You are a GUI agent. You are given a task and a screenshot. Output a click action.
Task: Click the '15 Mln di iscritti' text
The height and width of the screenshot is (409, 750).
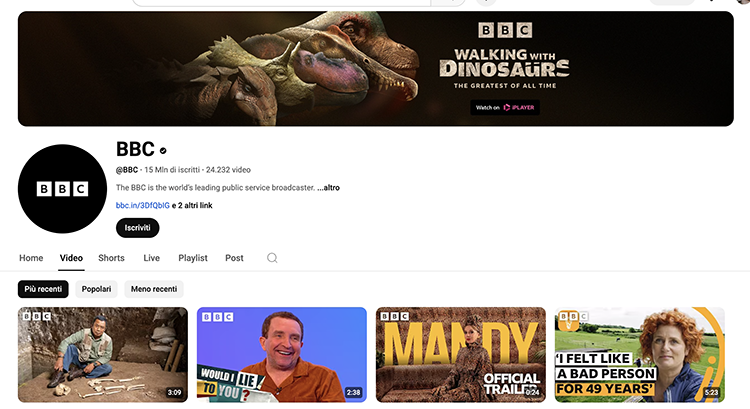(172, 170)
